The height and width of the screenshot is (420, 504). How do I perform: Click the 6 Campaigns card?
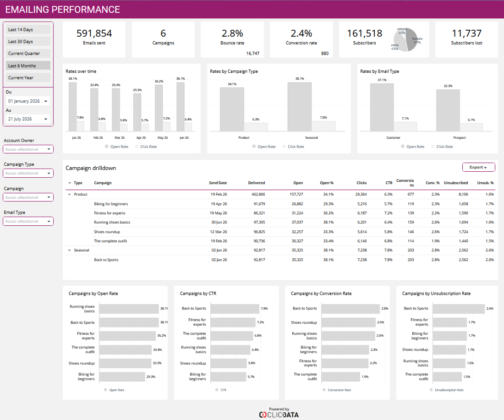pos(163,39)
